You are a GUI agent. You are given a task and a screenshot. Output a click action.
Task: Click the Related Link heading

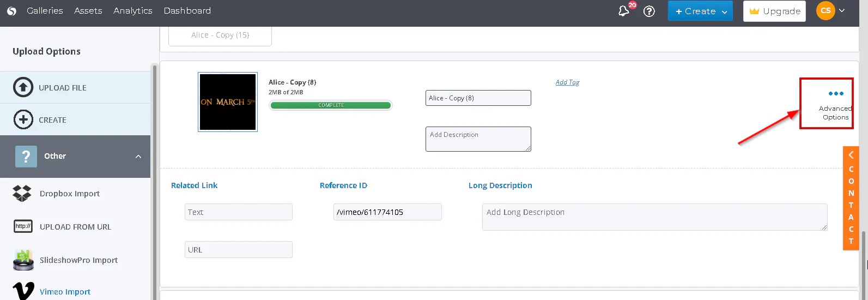(194, 185)
